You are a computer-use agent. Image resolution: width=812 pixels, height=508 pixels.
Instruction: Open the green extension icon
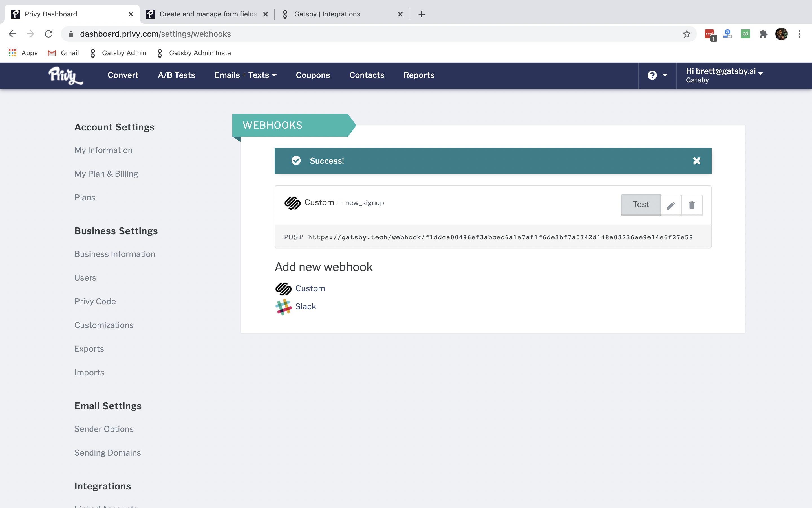745,34
